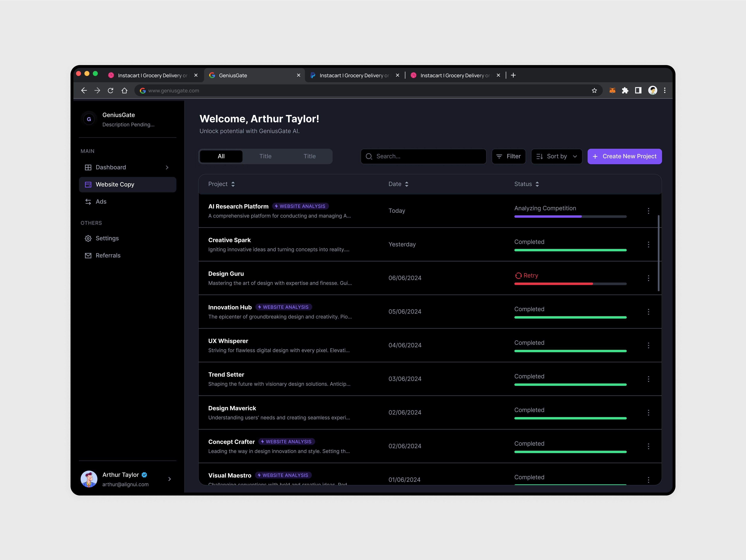746x560 pixels.
Task: Open the three-dot menu for AI Research Platform
Action: 648,211
